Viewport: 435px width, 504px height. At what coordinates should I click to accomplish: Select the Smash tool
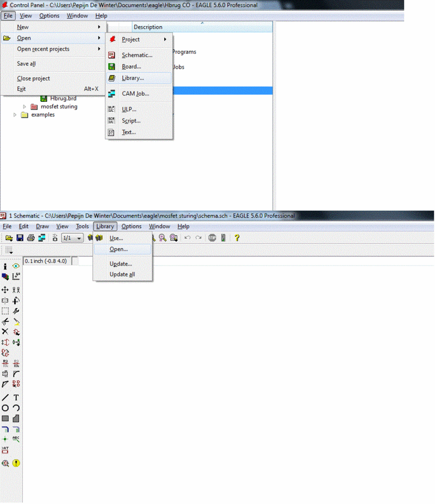(x=5, y=374)
